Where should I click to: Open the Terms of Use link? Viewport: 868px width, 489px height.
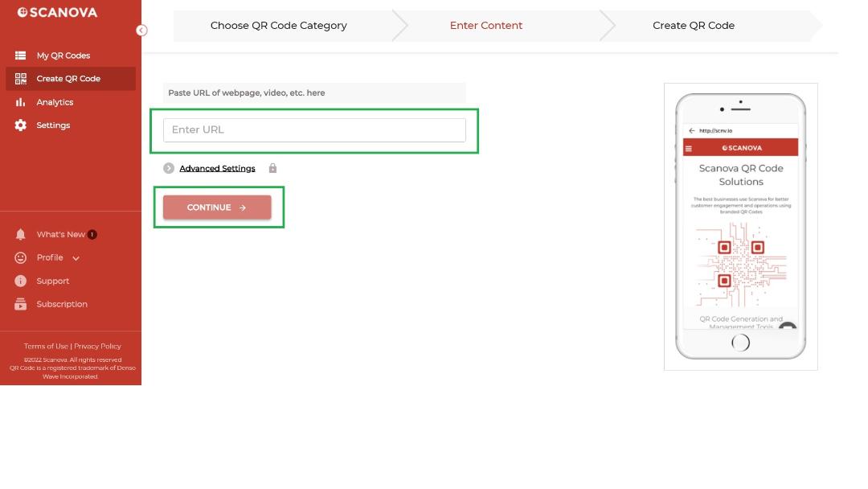pos(46,346)
